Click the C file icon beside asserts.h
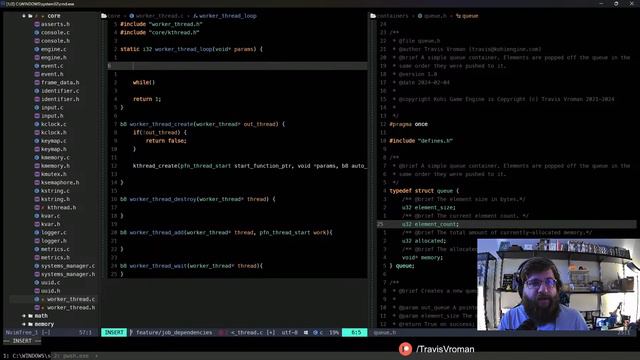 click(x=37, y=24)
